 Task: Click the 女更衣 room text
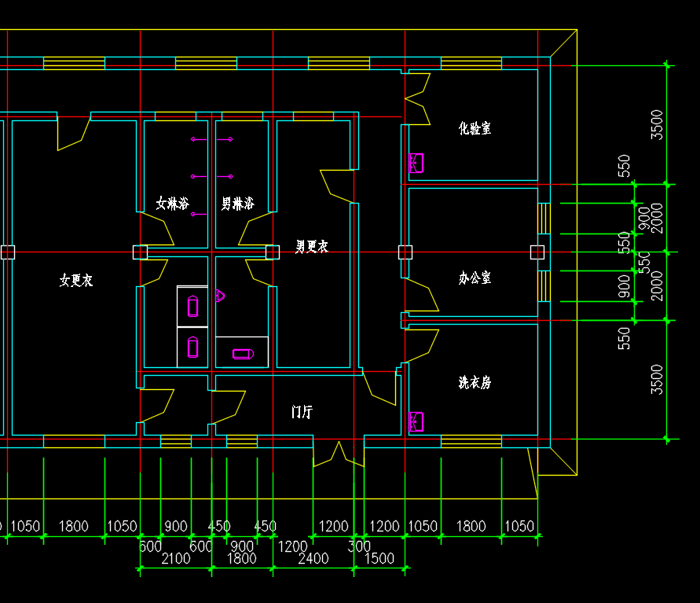76,281
